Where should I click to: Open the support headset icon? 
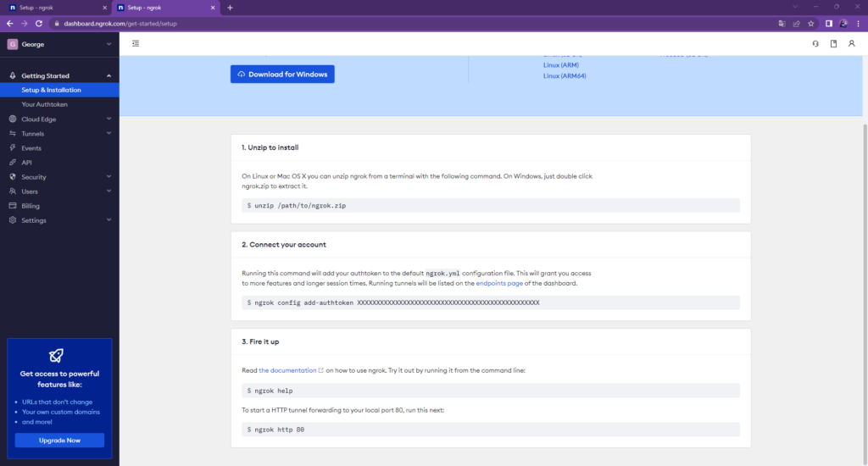coord(815,43)
